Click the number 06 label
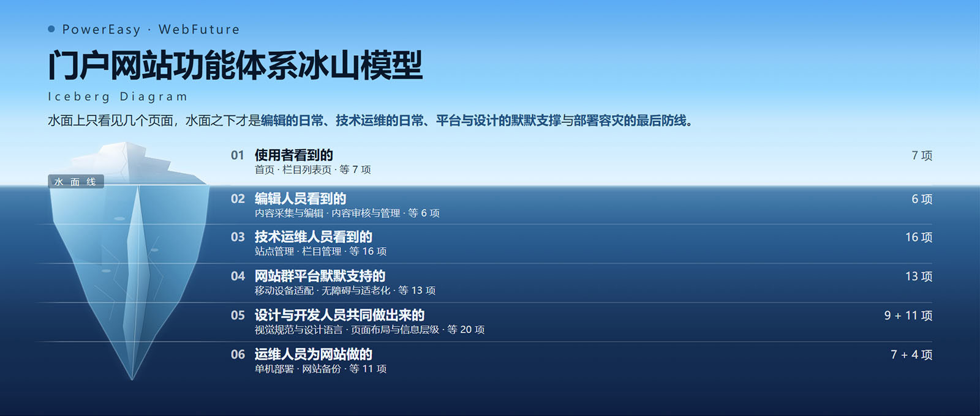Viewport: 980px width, 416px height. click(x=238, y=354)
